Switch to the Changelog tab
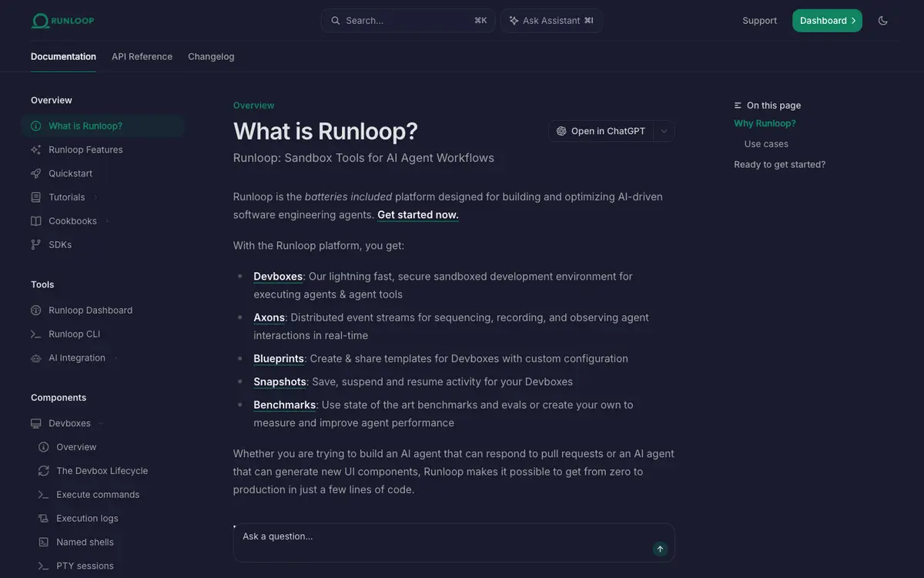 point(211,56)
